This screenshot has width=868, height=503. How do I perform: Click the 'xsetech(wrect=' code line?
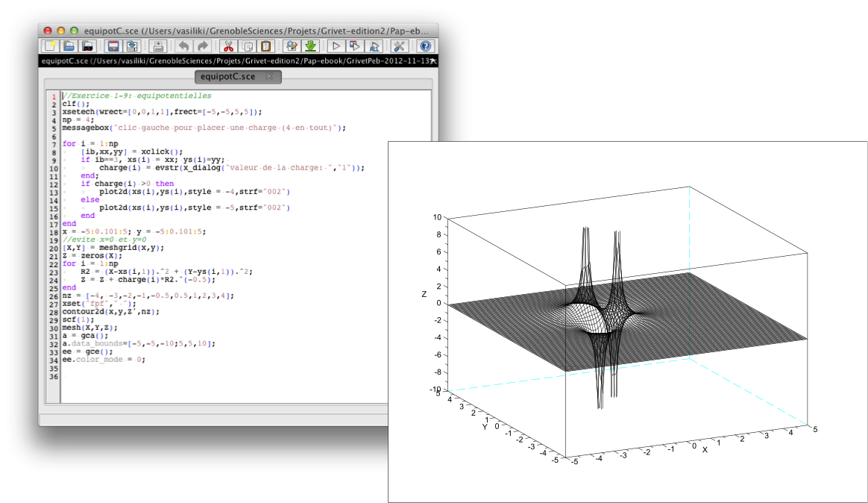pos(163,112)
